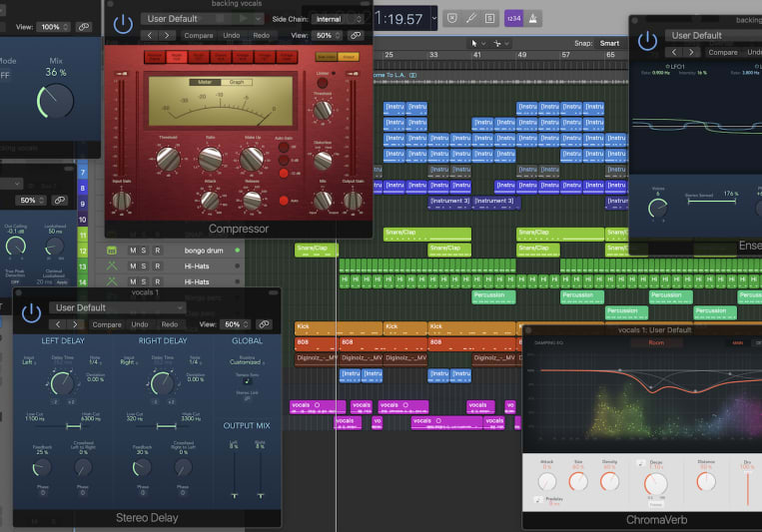The width and height of the screenshot is (762, 532).
Task: Click the link icon in Stereo Delay header
Action: 264,324
